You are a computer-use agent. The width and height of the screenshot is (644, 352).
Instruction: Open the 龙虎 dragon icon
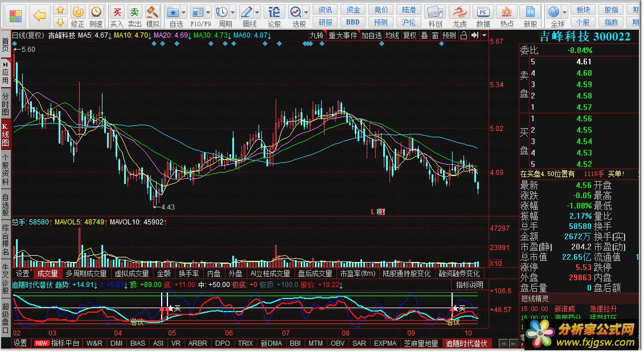(459, 17)
